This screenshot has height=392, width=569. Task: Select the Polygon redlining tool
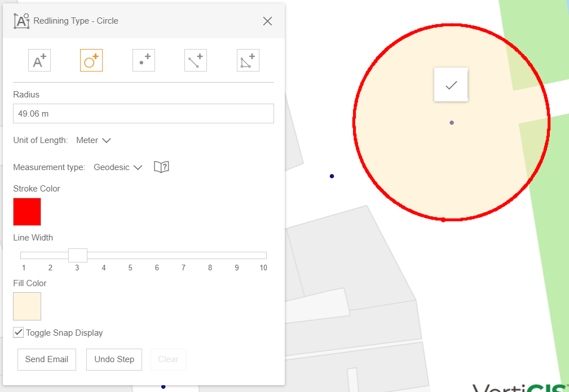248,60
